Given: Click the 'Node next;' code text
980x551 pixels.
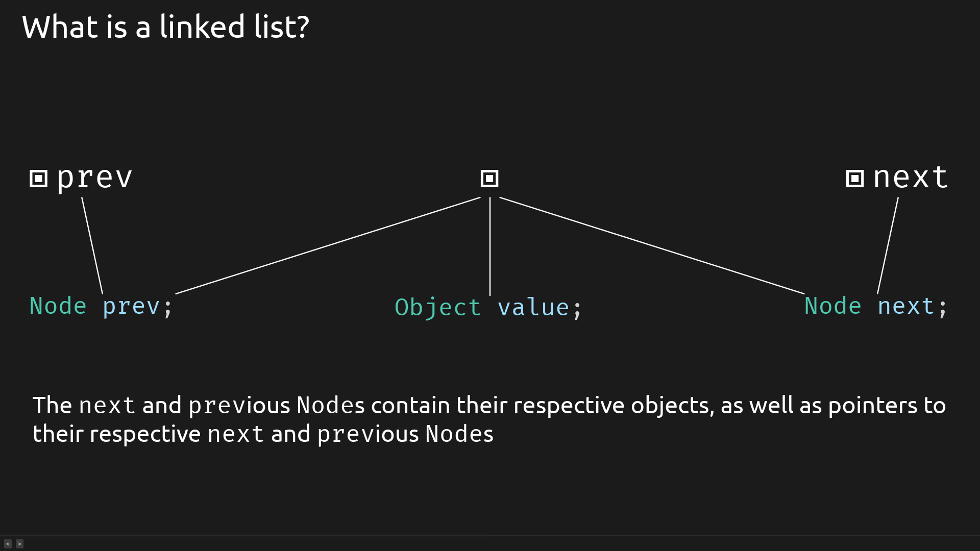Looking at the screenshot, I should pos(876,307).
